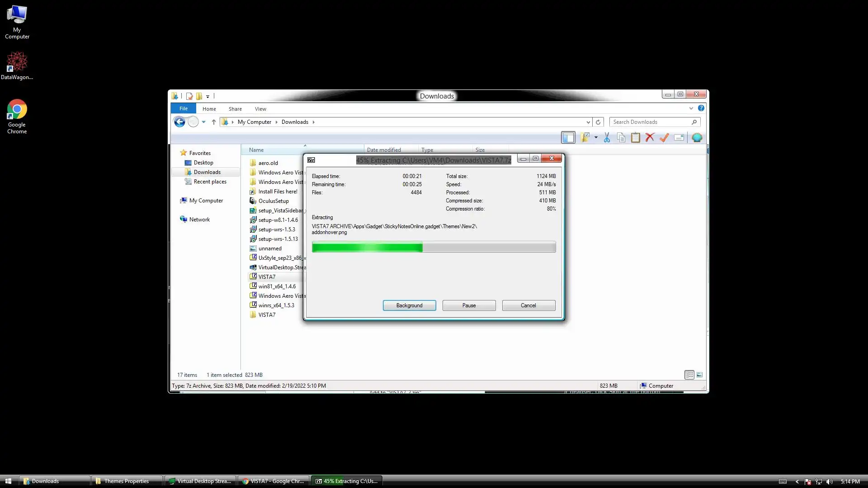This screenshot has height=488, width=868.
Task: Switch to details view icon in status bar
Action: click(x=689, y=375)
